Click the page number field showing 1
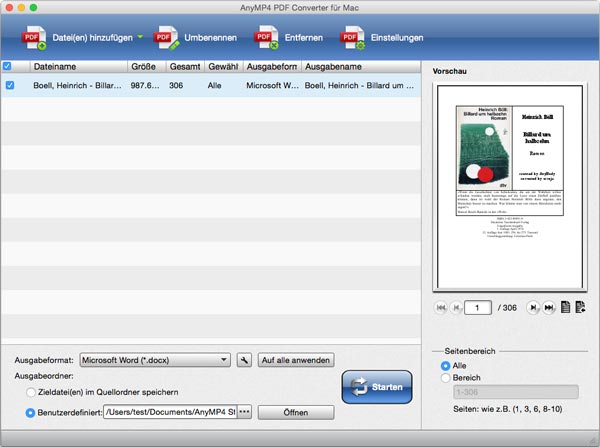This screenshot has width=600, height=447. click(x=478, y=308)
